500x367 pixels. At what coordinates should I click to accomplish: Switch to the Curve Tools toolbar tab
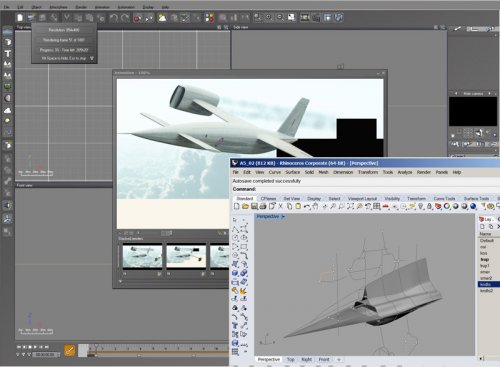coord(444,199)
